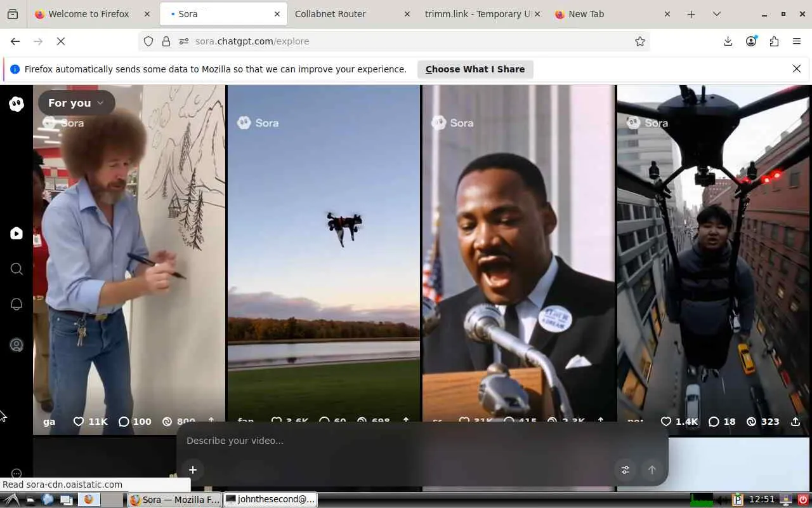This screenshot has height=508, width=812.
Task: Open the 18 comments on the drone video
Action: click(722, 422)
